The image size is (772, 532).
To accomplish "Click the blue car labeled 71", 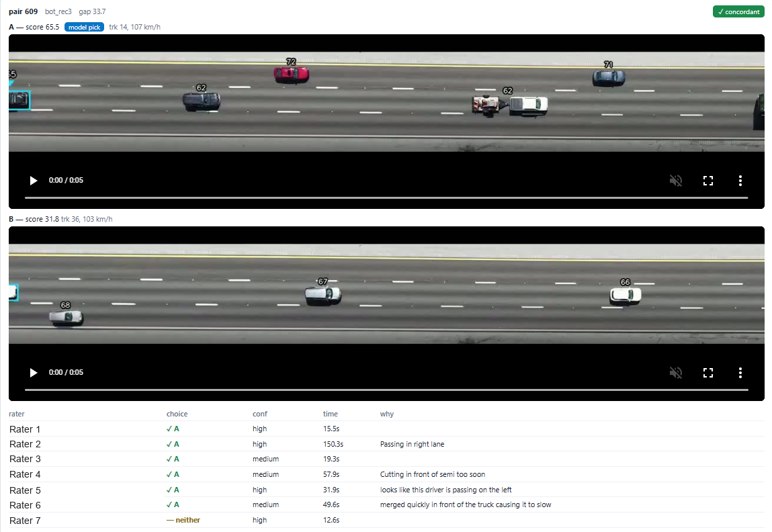I will tap(609, 78).
